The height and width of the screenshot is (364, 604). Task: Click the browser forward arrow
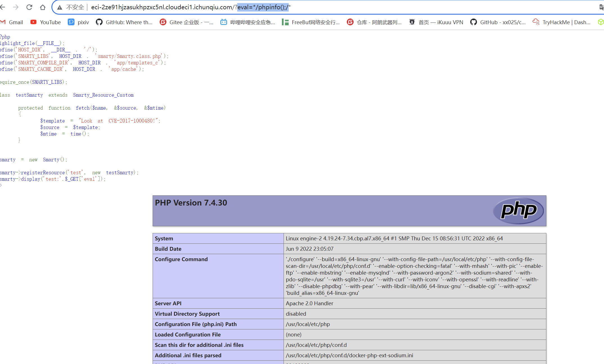pyautogui.click(x=16, y=7)
